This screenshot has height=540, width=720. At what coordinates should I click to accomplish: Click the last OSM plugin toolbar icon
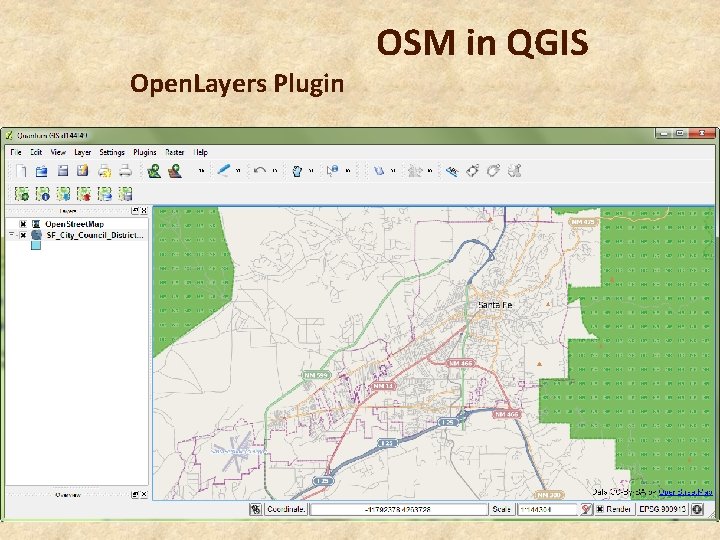point(125,194)
